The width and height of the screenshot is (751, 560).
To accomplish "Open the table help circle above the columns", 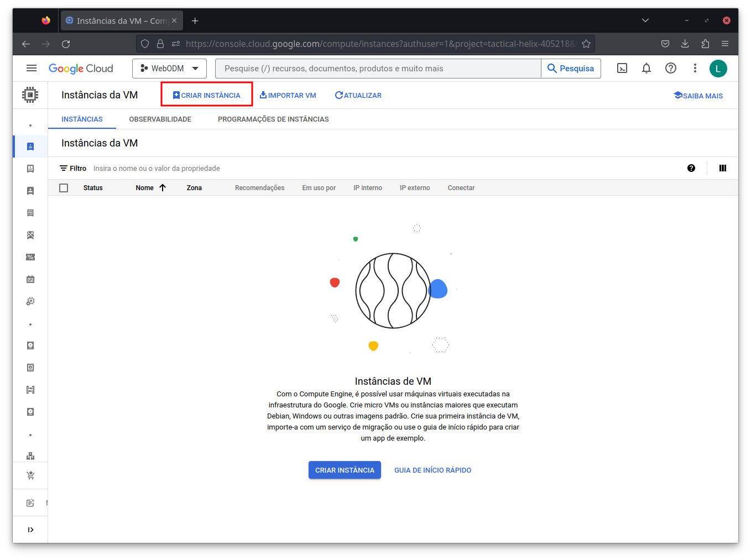I will coord(691,168).
